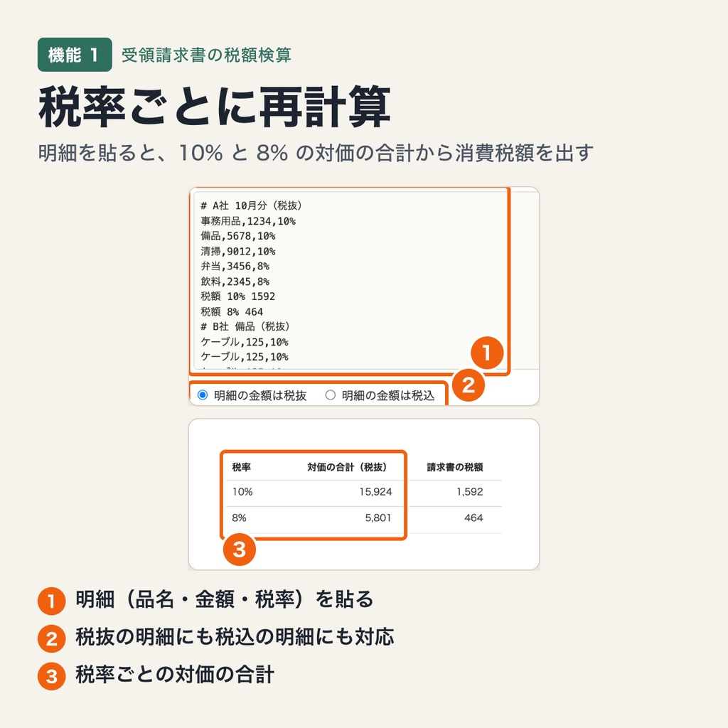Click the line 税額 10% 1592
The image size is (728, 728).
(x=237, y=296)
